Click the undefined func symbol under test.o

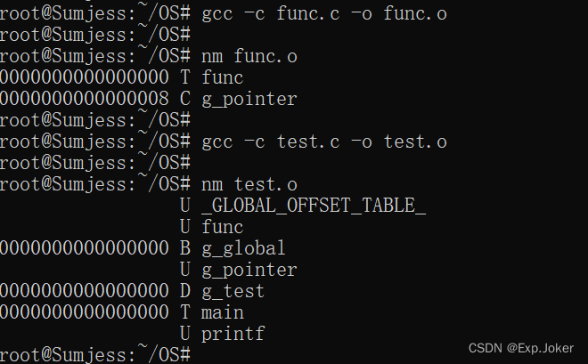coord(222,227)
